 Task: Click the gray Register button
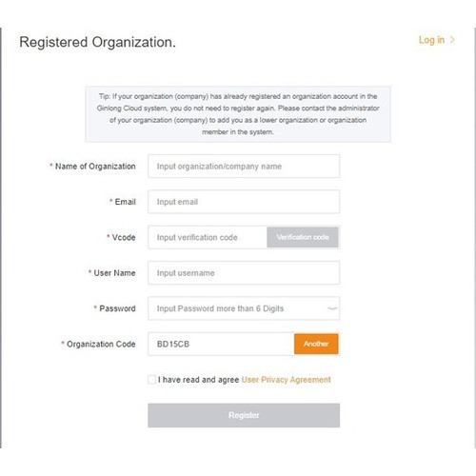point(244,415)
